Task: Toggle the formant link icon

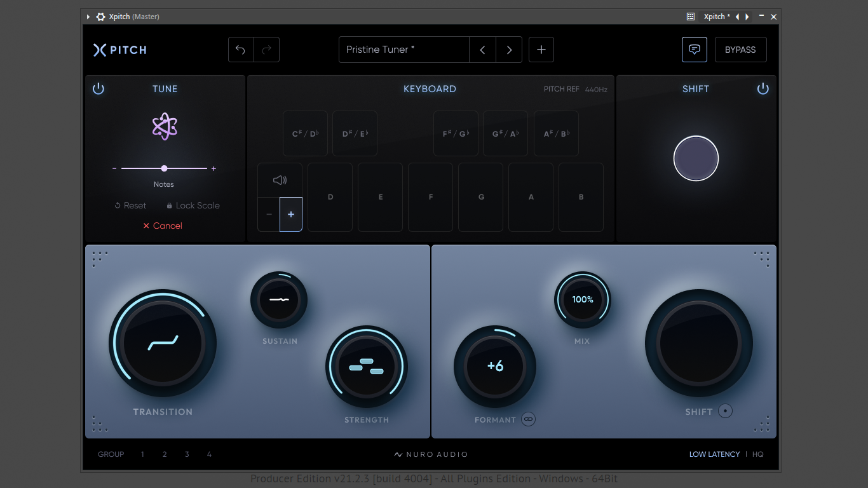Action: (529, 419)
